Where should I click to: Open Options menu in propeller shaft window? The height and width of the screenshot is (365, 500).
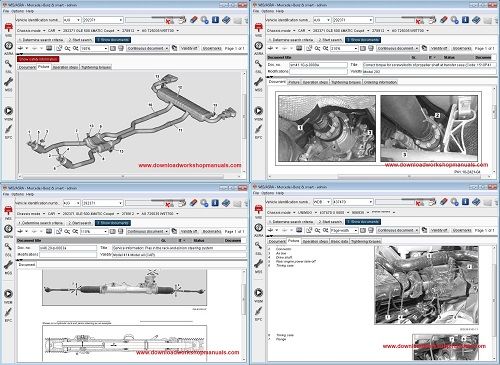tap(267, 11)
